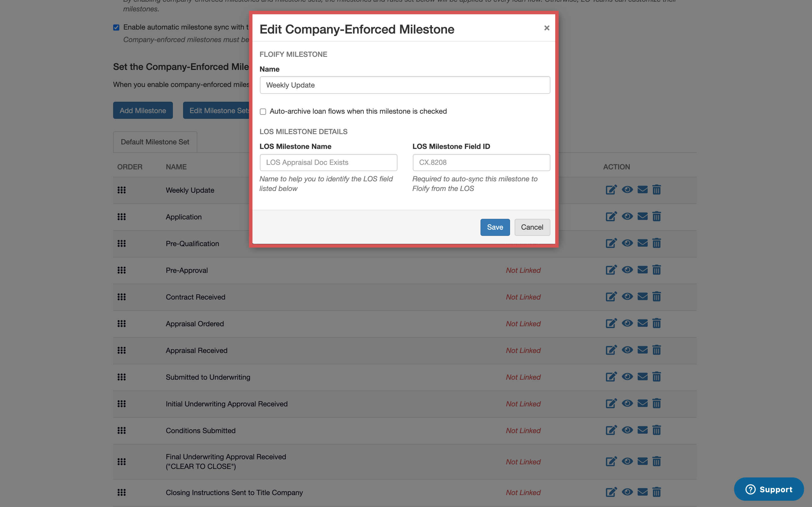Click the Support help button
The height and width of the screenshot is (507, 812).
(768, 489)
